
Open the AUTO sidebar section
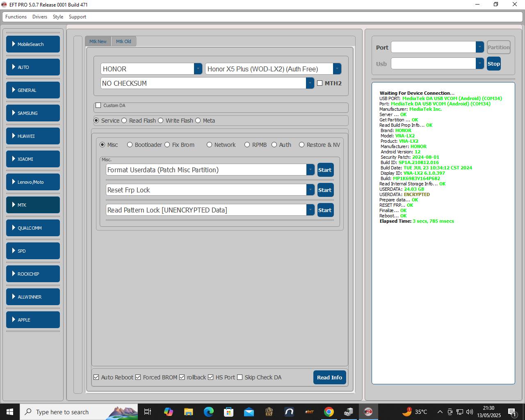pyautogui.click(x=33, y=67)
